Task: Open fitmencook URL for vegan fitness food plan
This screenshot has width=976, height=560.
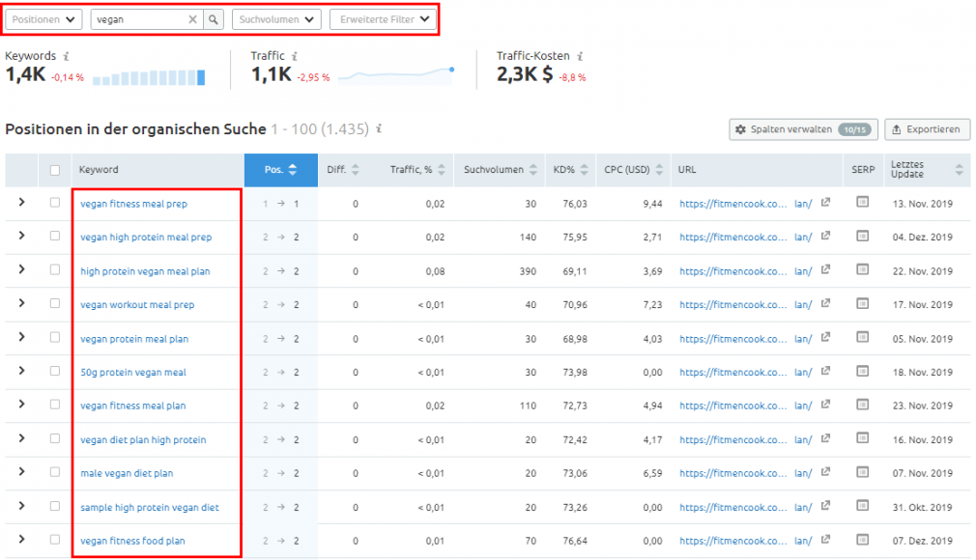Action: tap(746, 541)
